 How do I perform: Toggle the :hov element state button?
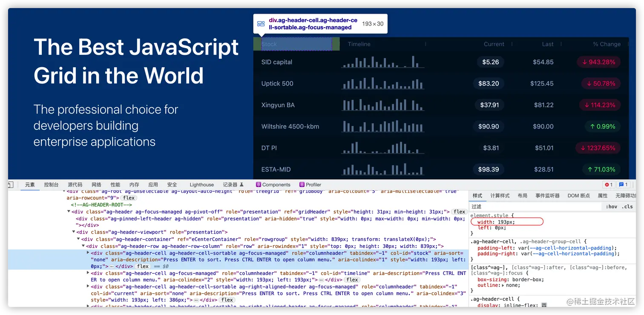[x=611, y=206]
